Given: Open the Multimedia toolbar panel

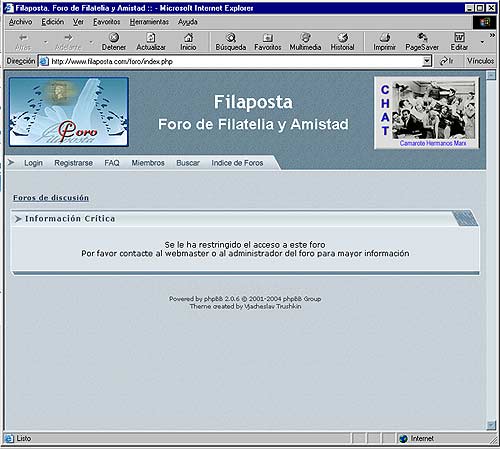Looking at the screenshot, I should tap(305, 42).
